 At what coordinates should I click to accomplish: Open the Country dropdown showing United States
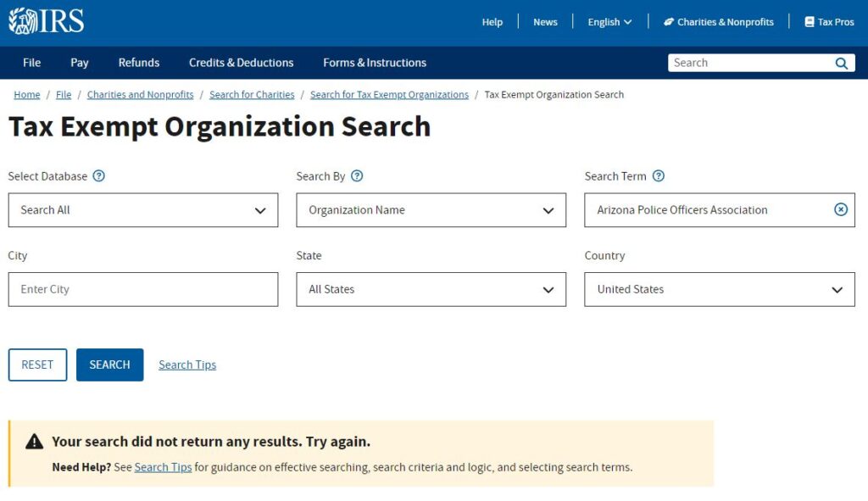[719, 289]
